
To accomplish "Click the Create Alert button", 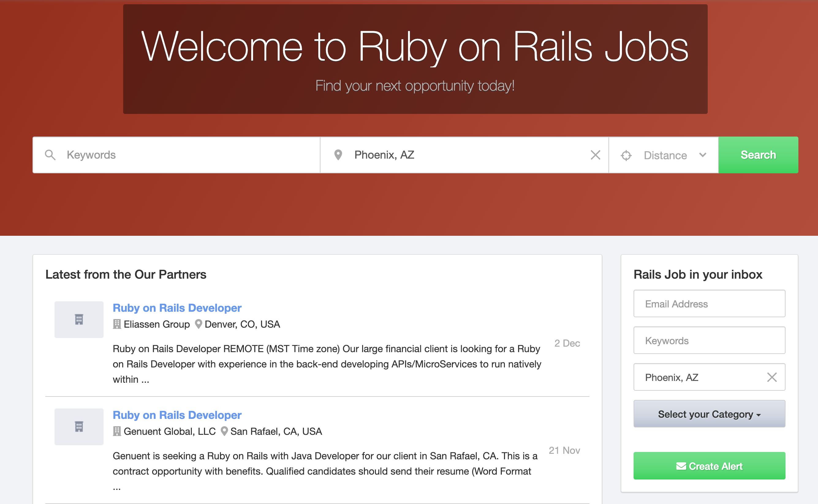I will 709,466.
